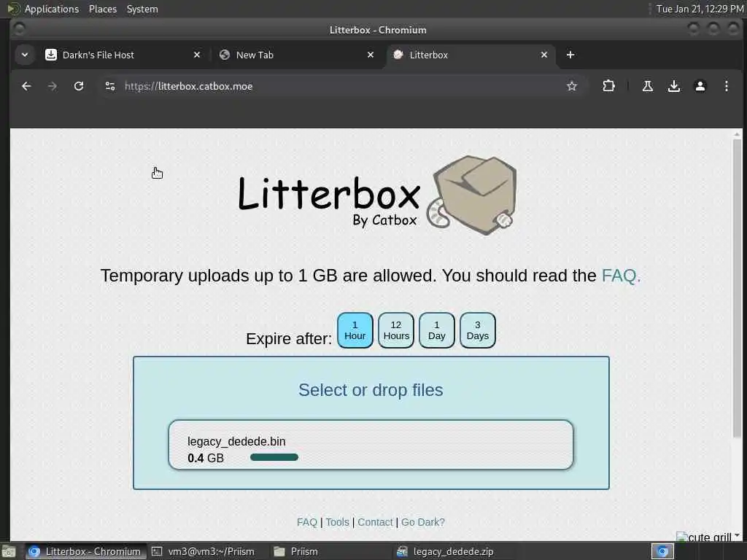
Task: Switch to the vm3@vm3:~/Priism terminal
Action: tap(203, 551)
